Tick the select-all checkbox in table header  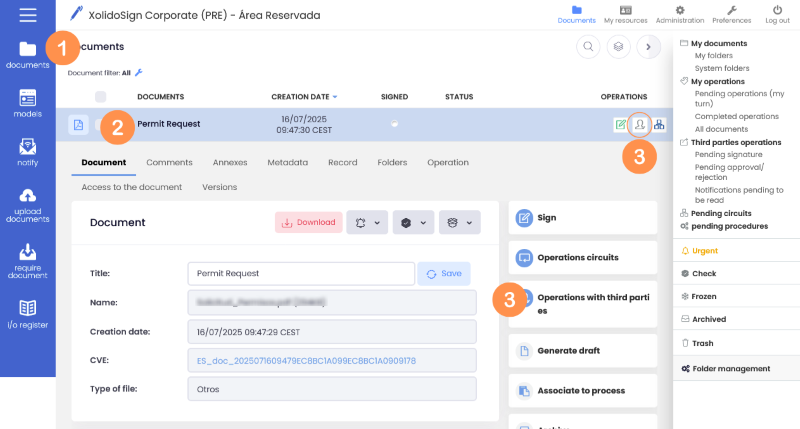(x=100, y=97)
